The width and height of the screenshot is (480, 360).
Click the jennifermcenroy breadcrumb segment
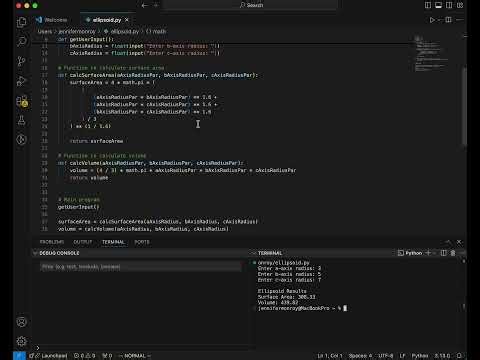(77, 31)
